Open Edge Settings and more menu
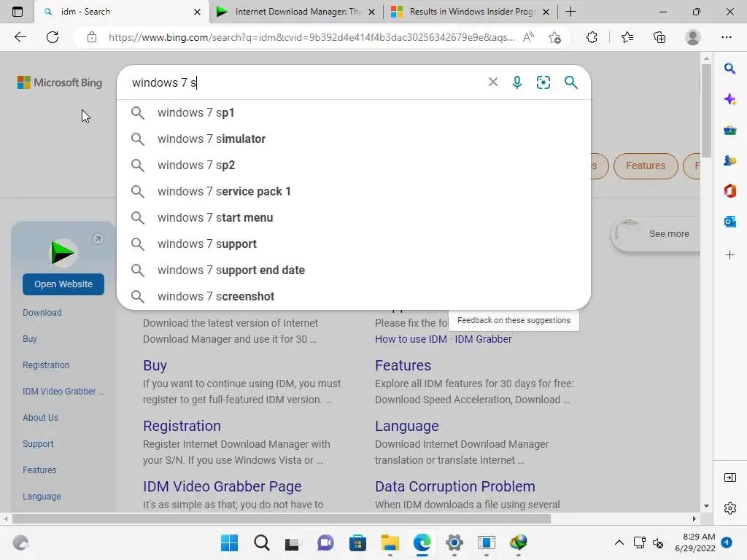The width and height of the screenshot is (747, 560). (x=726, y=37)
